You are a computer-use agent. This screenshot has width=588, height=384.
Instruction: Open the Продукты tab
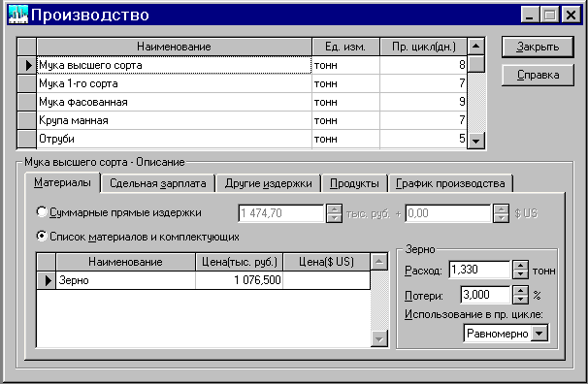354,183
